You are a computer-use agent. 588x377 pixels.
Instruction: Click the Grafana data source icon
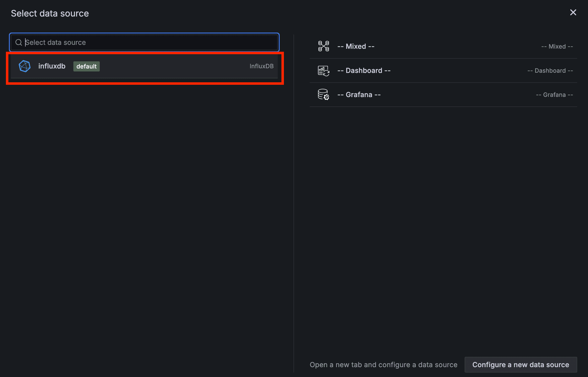[x=324, y=95]
